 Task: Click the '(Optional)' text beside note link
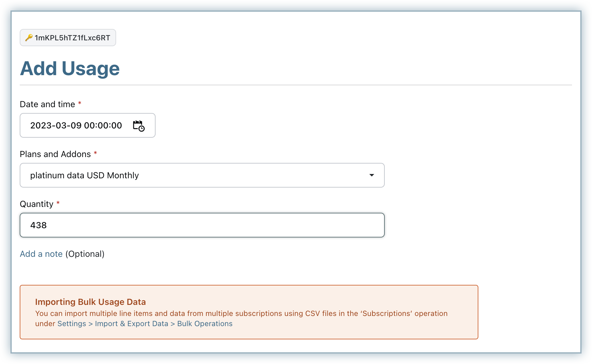85,254
